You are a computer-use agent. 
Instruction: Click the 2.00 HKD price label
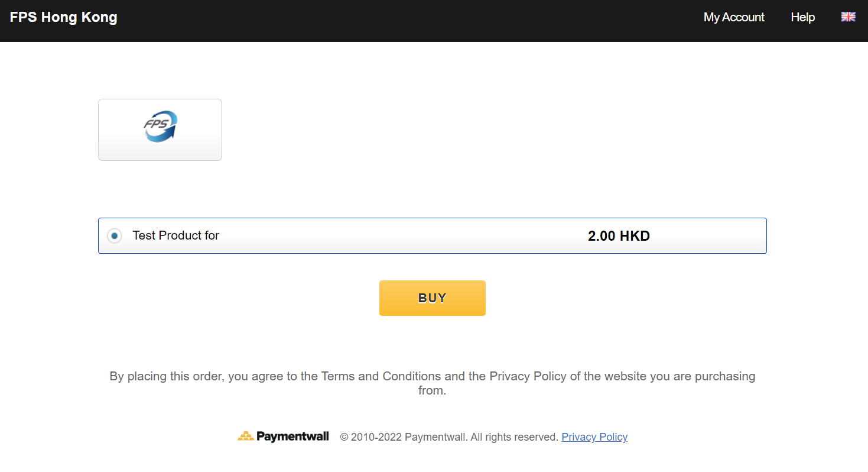tap(619, 235)
